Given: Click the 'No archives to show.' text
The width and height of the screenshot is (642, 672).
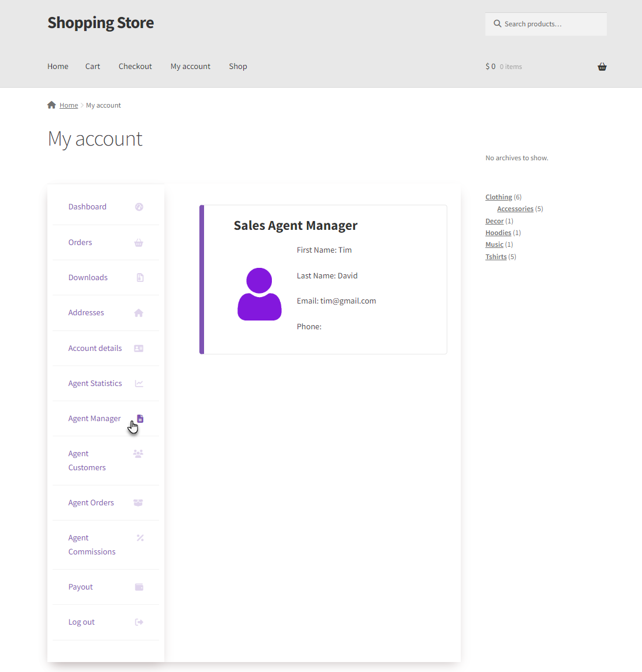Looking at the screenshot, I should tap(517, 158).
